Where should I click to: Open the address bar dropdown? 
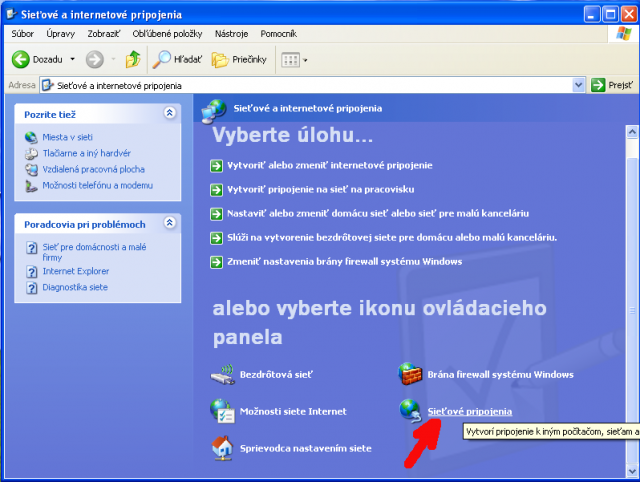[x=578, y=85]
